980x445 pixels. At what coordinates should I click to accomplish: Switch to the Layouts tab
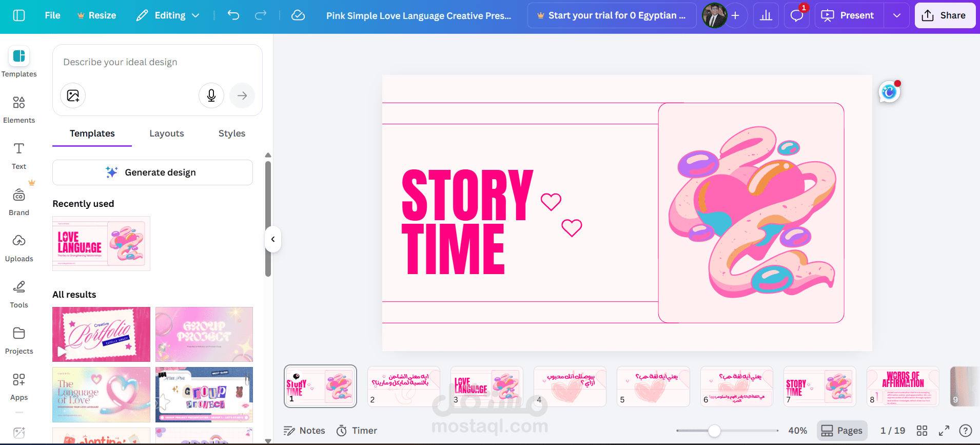point(167,133)
